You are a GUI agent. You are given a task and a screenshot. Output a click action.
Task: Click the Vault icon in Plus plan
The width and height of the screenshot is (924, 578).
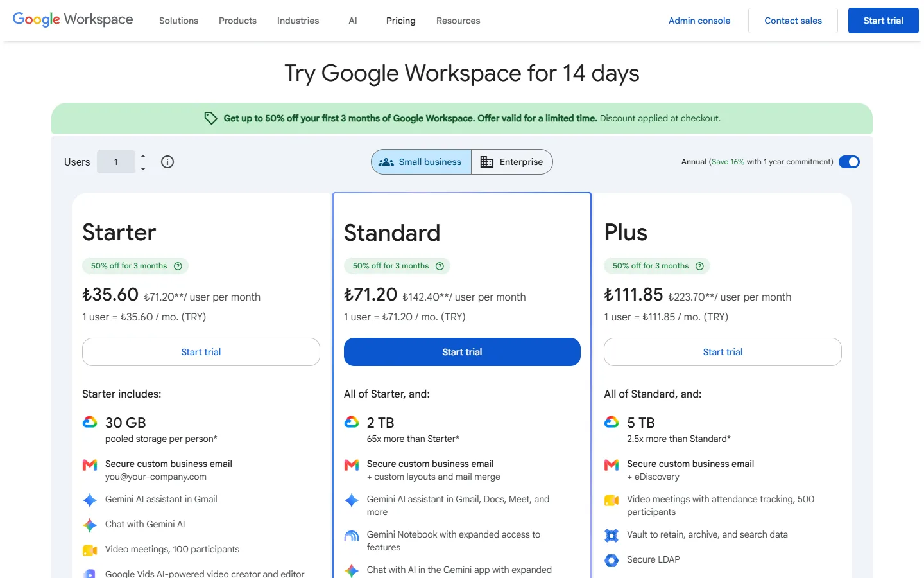click(612, 535)
